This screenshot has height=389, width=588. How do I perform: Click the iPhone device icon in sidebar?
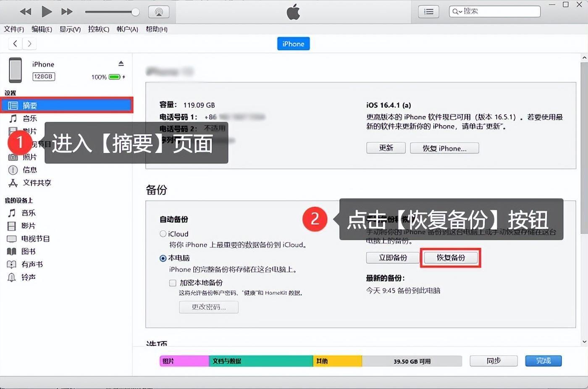[16, 70]
